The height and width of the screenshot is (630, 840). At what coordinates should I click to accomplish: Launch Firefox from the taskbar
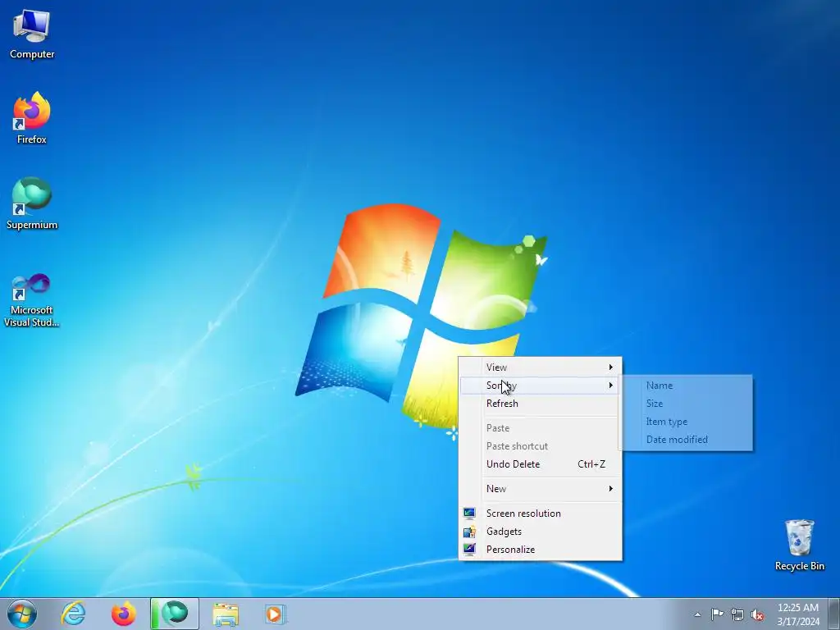coord(123,614)
